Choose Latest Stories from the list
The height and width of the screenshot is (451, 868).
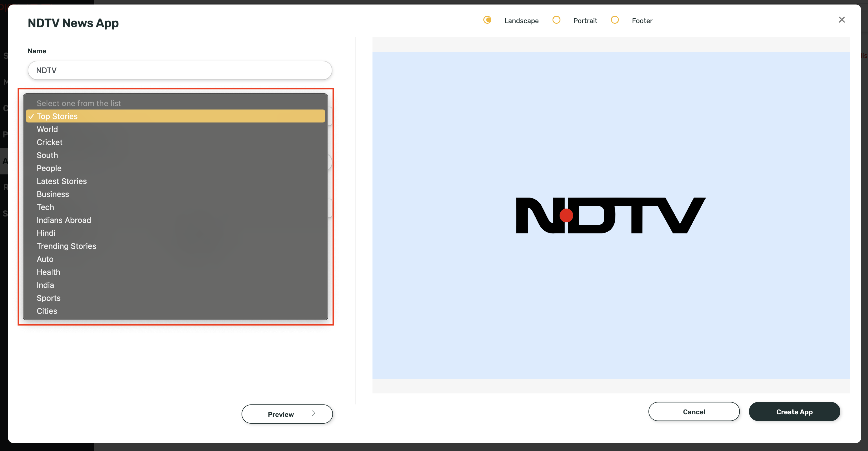coord(175,181)
